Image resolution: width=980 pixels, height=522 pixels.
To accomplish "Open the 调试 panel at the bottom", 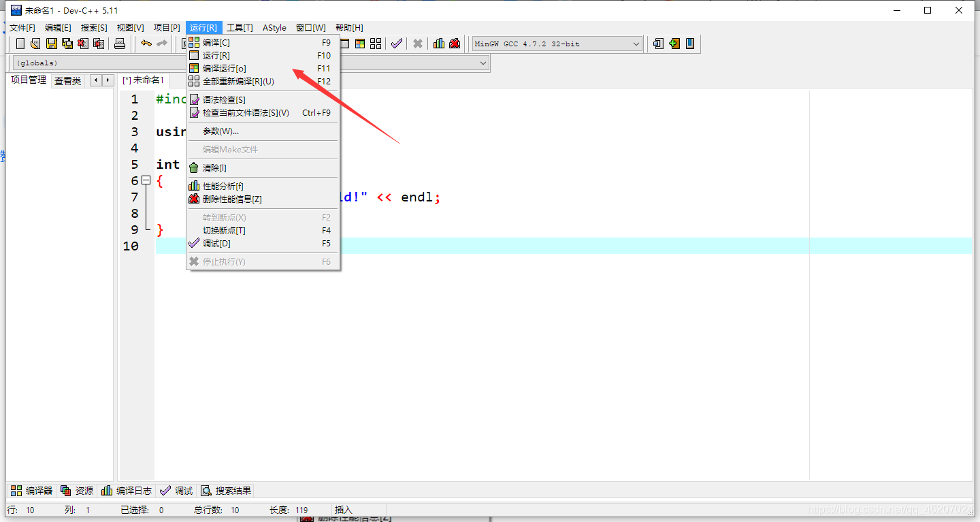I will [176, 490].
